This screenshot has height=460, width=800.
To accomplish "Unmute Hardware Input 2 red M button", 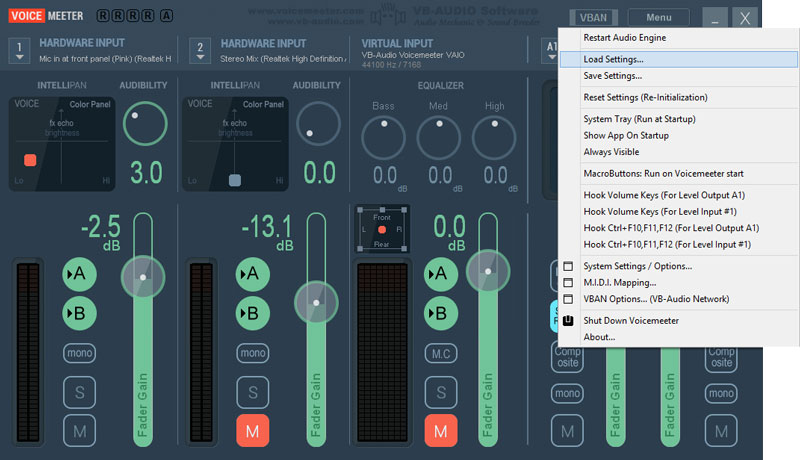I will pyautogui.click(x=253, y=431).
